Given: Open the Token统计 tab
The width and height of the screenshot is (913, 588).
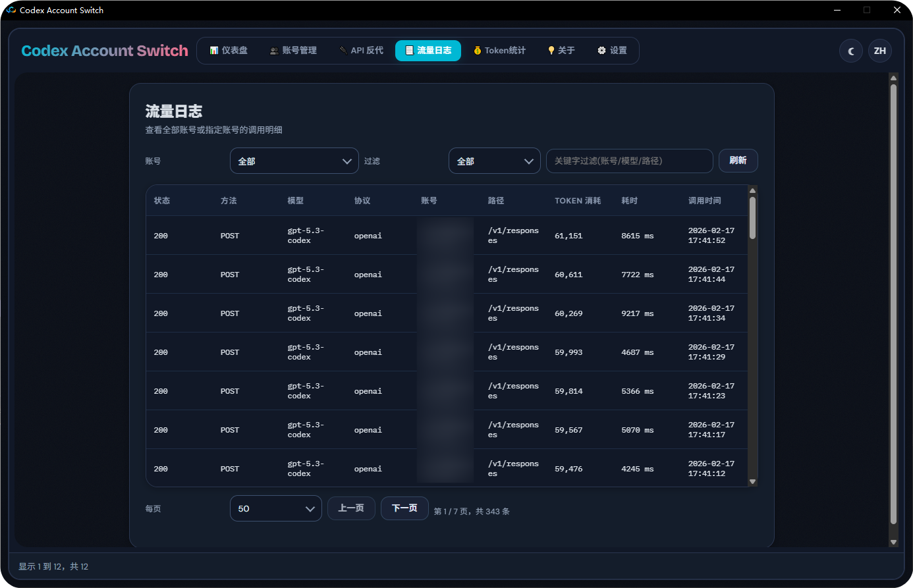Looking at the screenshot, I should click(499, 51).
